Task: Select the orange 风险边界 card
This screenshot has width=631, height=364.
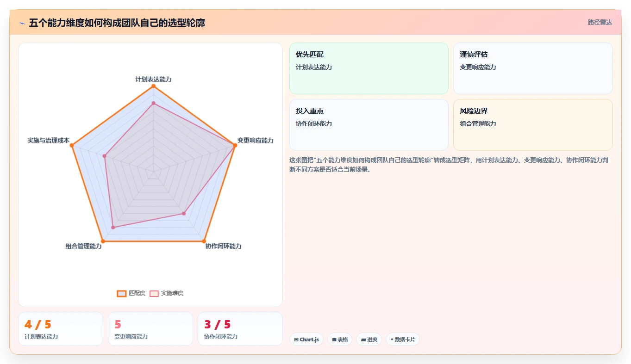Action: (x=533, y=125)
